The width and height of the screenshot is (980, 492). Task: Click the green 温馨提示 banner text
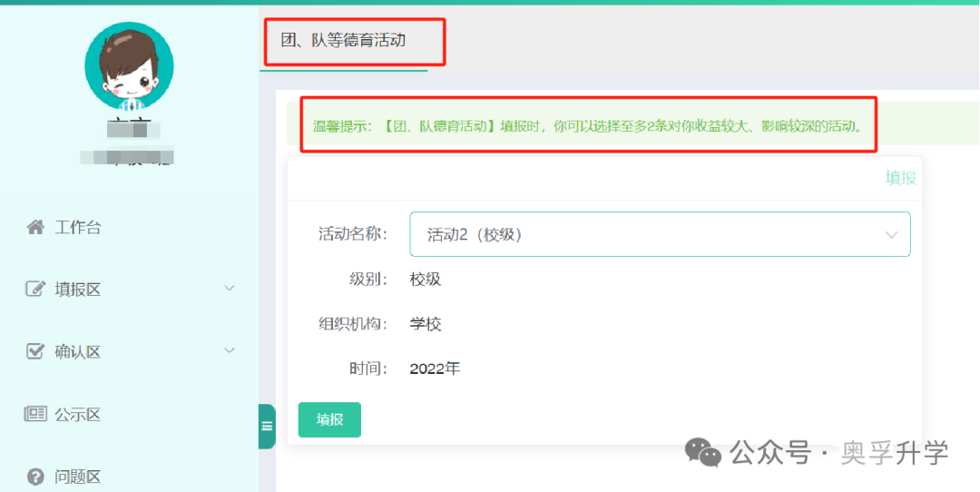[587, 126]
